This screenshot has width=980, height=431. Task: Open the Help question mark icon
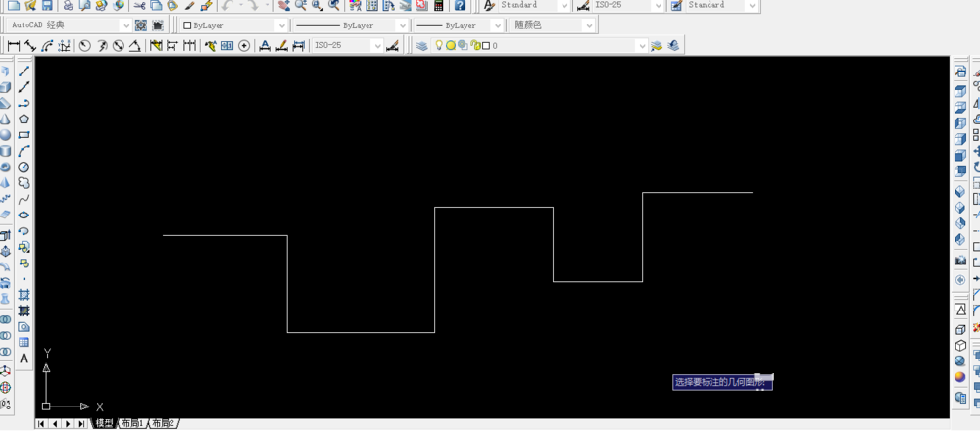[x=460, y=5]
